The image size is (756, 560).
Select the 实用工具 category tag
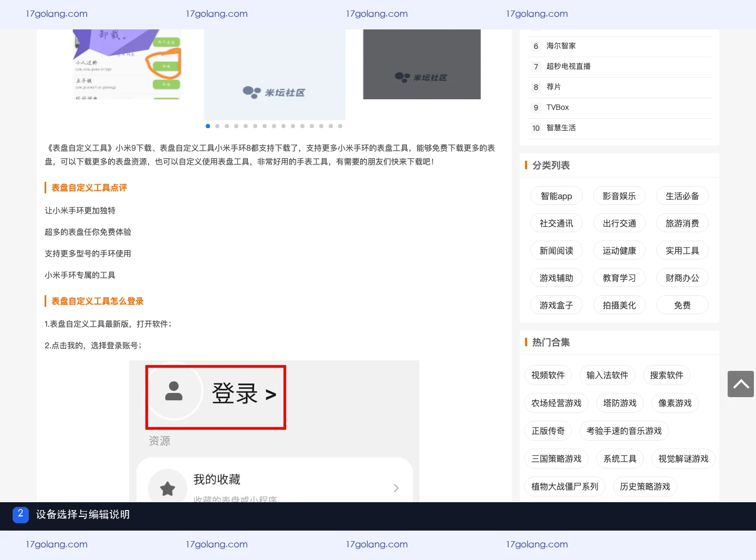tap(682, 251)
